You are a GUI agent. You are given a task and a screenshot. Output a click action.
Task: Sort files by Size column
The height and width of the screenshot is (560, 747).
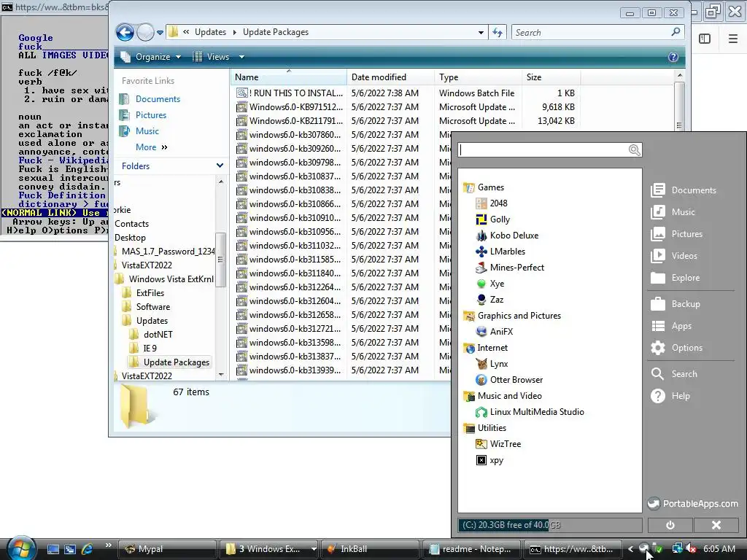[551, 77]
